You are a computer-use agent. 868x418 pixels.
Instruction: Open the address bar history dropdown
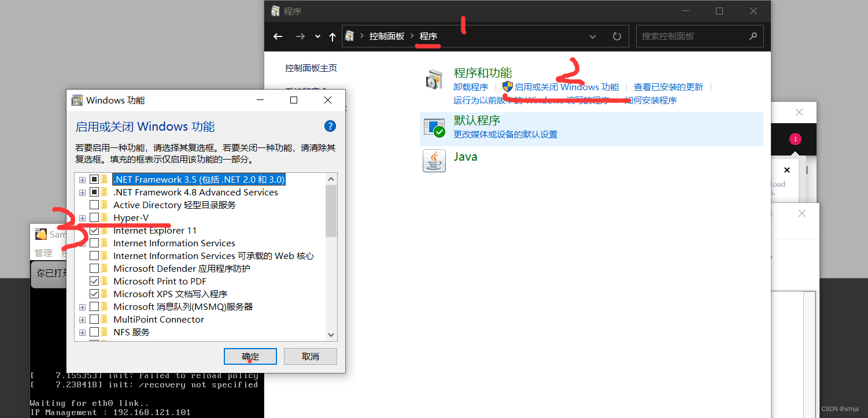593,36
